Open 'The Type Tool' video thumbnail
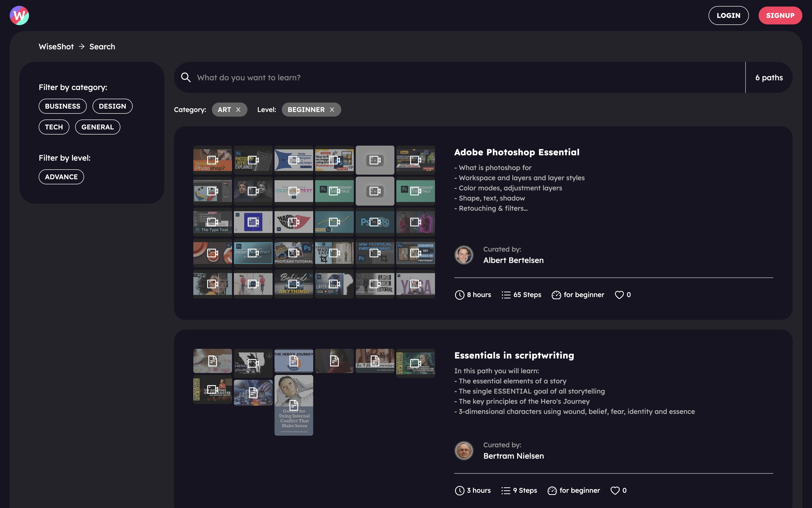 tap(212, 222)
